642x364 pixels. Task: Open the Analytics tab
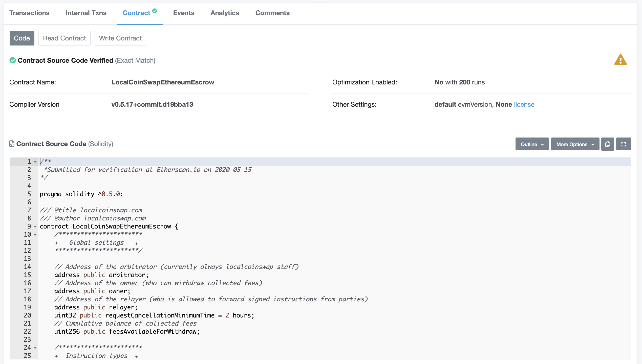point(225,13)
